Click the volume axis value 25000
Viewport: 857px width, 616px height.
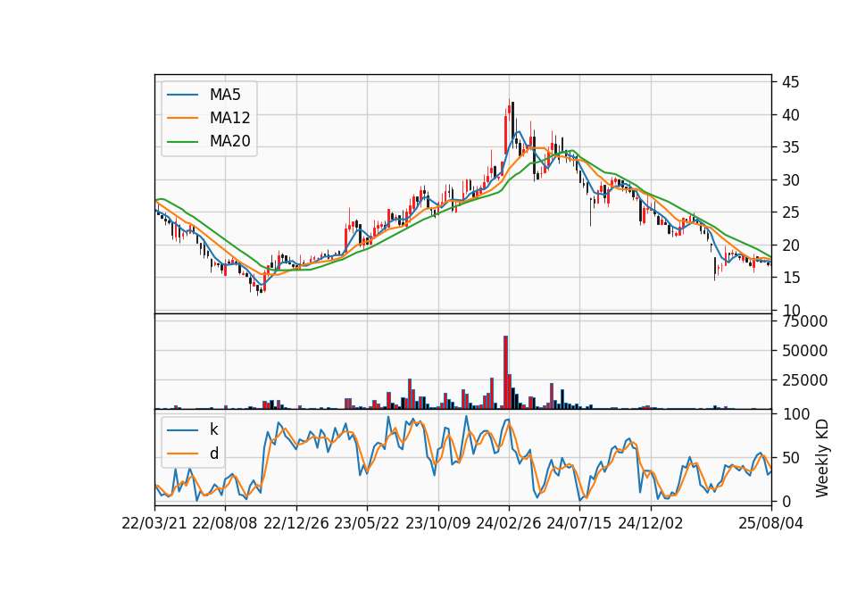(804, 380)
